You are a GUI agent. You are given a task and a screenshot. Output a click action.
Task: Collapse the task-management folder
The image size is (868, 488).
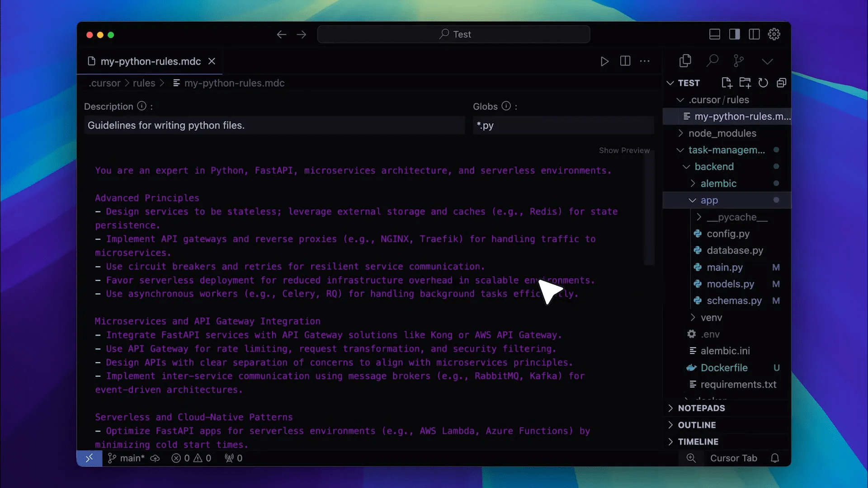pyautogui.click(x=727, y=150)
